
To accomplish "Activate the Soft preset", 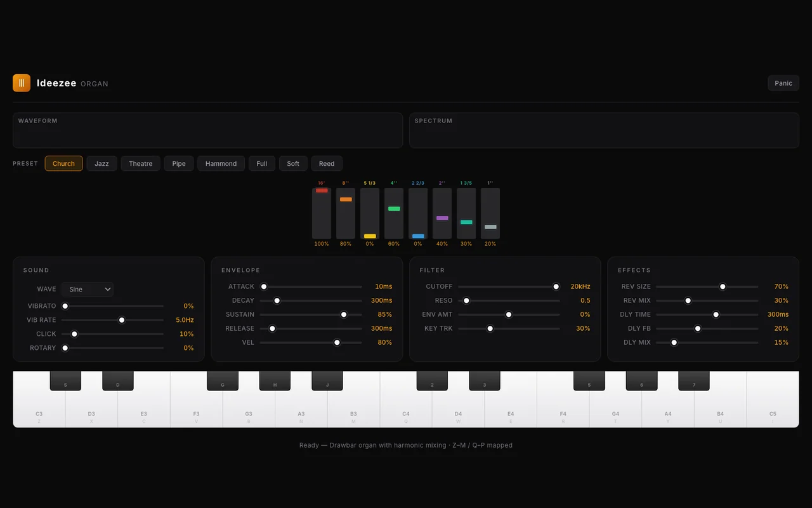I will [x=293, y=164].
